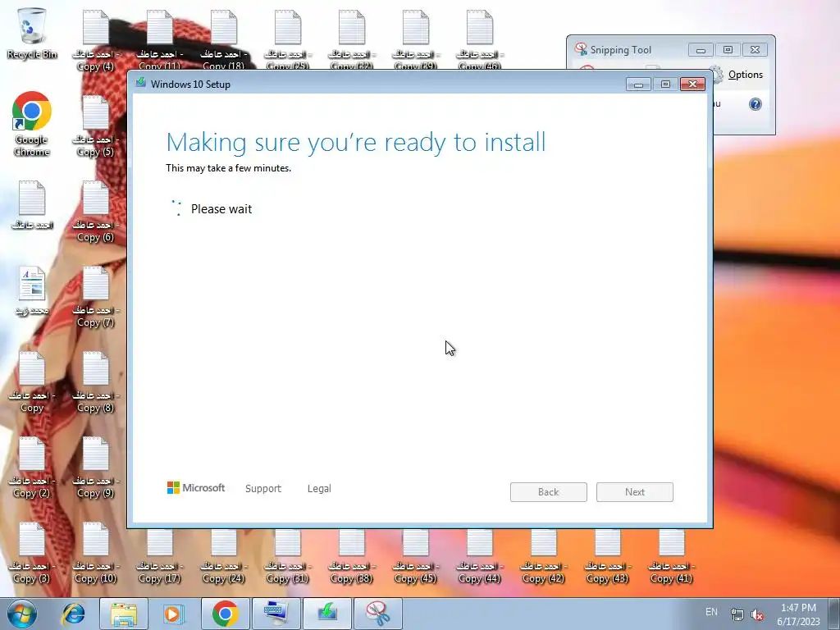The height and width of the screenshot is (630, 840).
Task: Select the Copy (42) text file icon
Action: (x=544, y=556)
